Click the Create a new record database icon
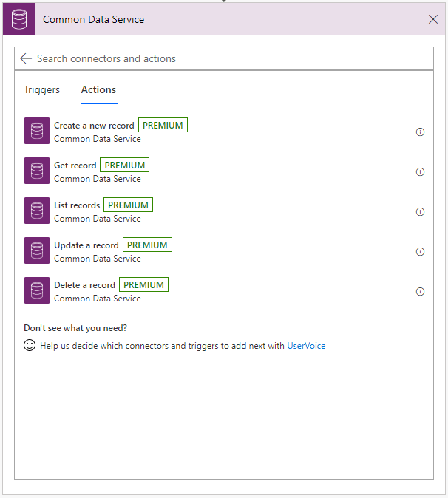448x498 pixels. (37, 131)
